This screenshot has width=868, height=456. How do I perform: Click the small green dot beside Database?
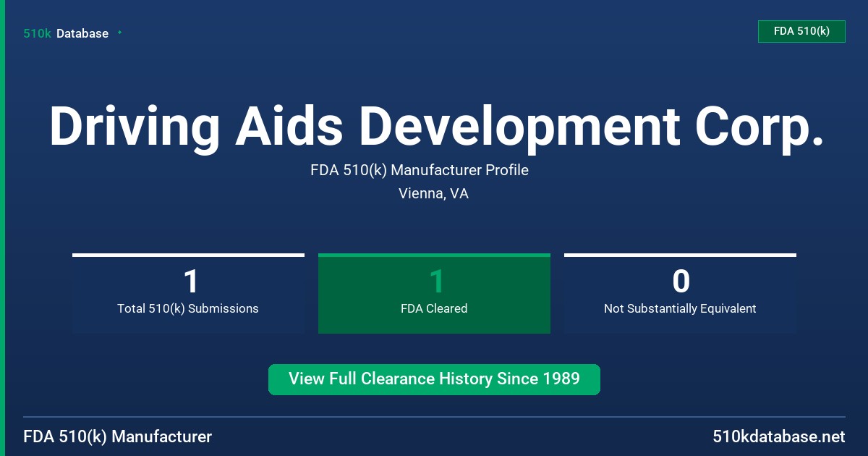(x=119, y=33)
